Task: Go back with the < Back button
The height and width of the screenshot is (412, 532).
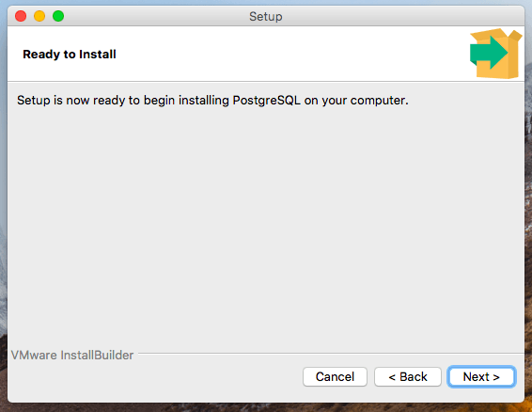Action: [x=408, y=376]
